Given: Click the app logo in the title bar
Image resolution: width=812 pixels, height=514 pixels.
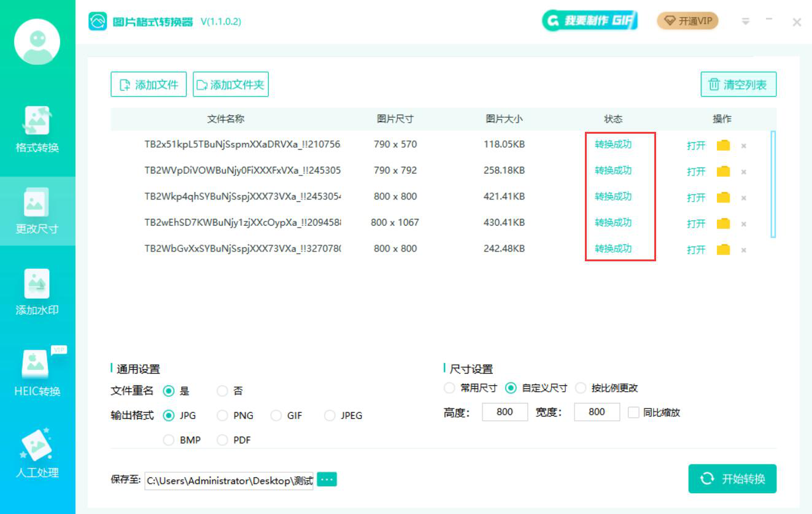Looking at the screenshot, I should tap(98, 21).
